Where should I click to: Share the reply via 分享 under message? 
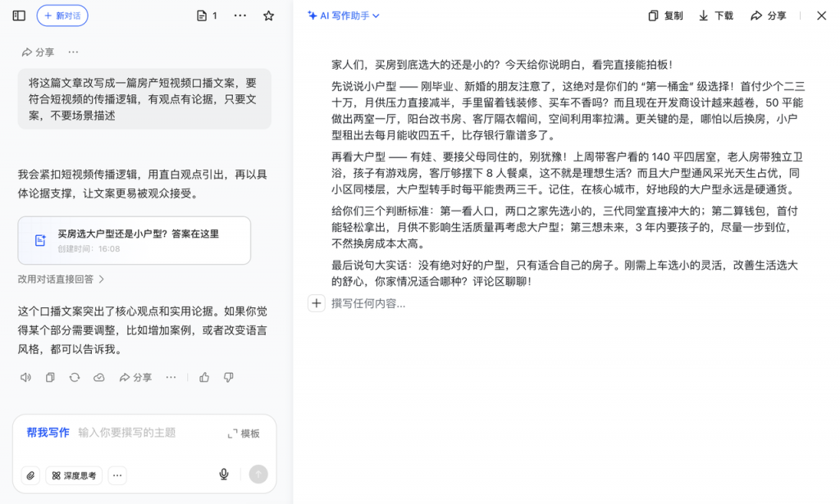point(135,377)
